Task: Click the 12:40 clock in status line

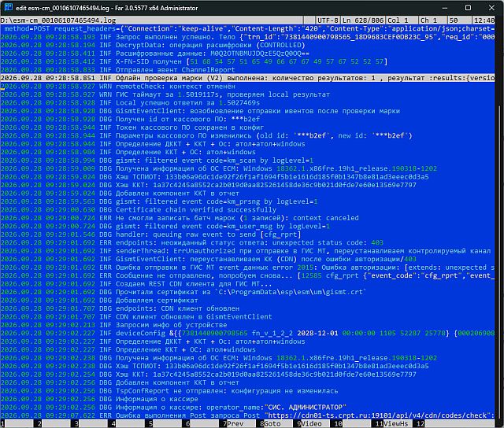Action: click(484, 20)
